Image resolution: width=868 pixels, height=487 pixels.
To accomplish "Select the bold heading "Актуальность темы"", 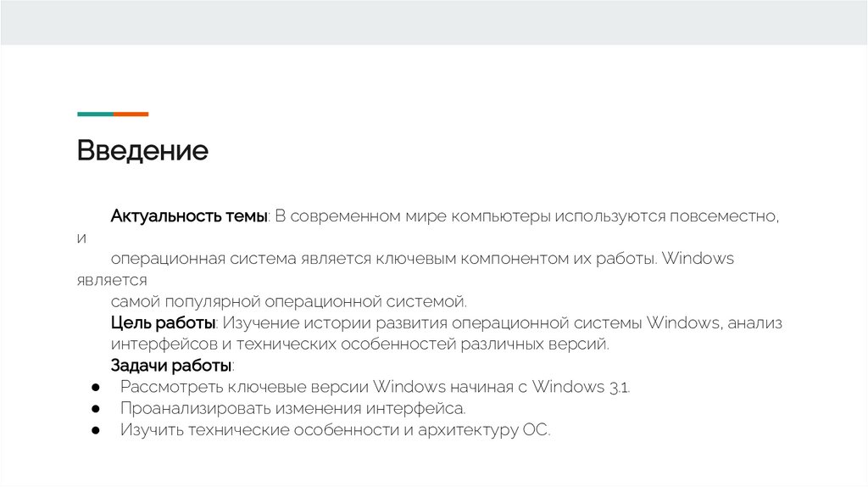I will coord(189,216).
